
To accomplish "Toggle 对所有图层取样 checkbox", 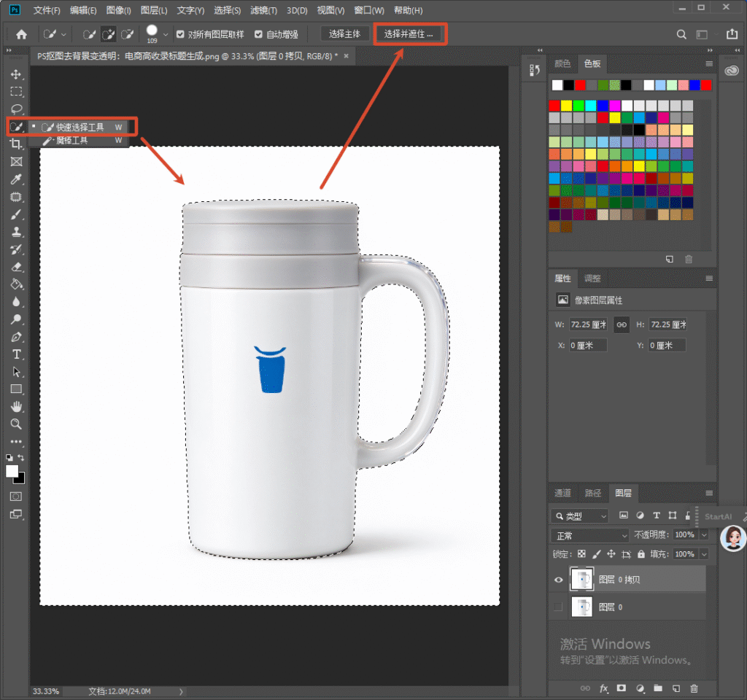I will click(x=180, y=34).
